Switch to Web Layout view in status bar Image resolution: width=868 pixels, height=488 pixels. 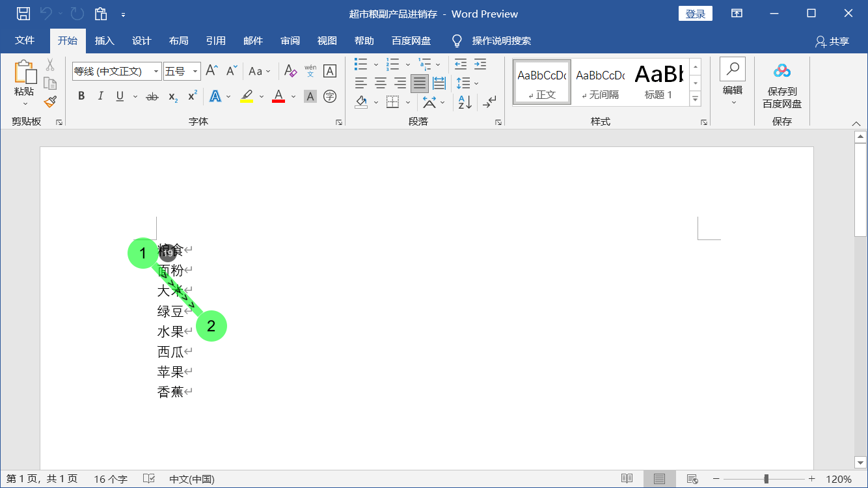[692, 479]
